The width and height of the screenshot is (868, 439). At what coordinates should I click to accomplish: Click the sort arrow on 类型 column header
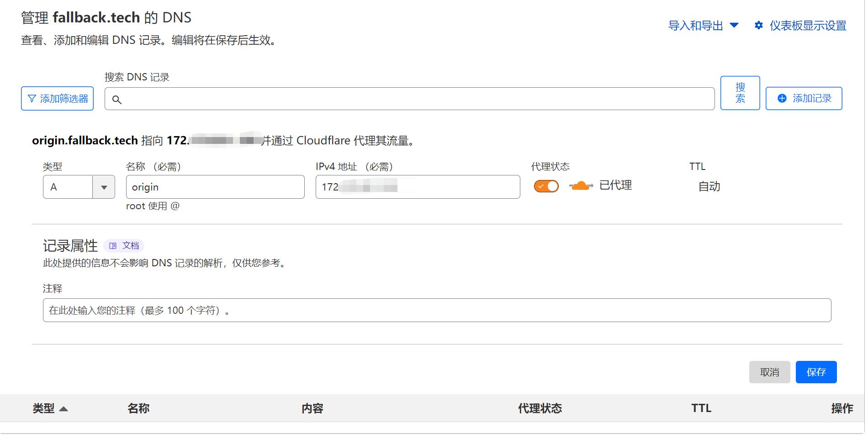click(x=64, y=408)
